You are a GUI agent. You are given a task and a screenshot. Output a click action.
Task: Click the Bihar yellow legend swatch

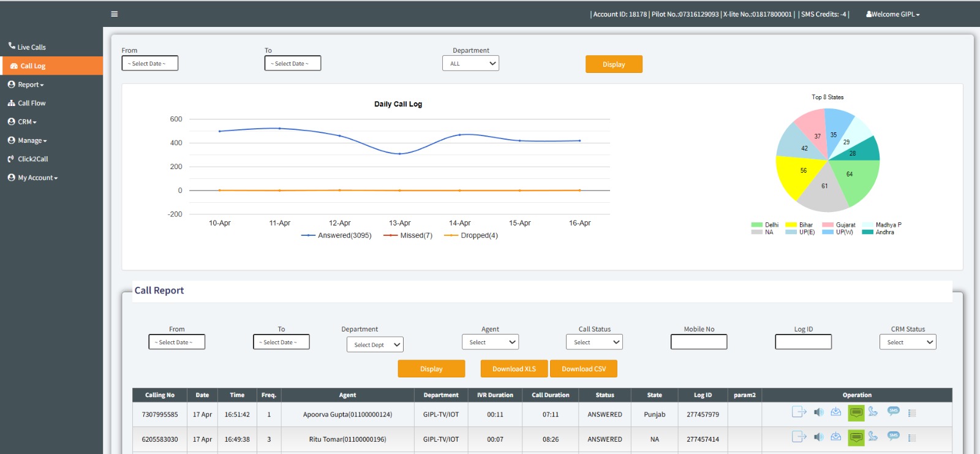point(791,225)
